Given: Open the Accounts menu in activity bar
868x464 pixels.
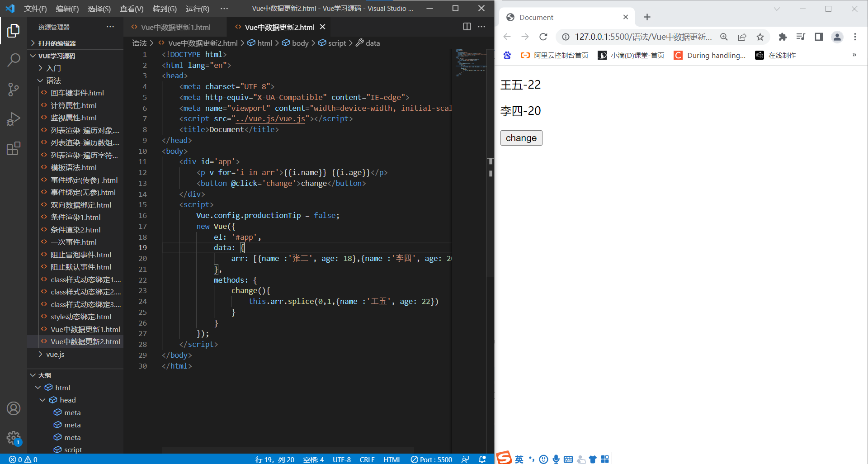Looking at the screenshot, I should point(14,408).
